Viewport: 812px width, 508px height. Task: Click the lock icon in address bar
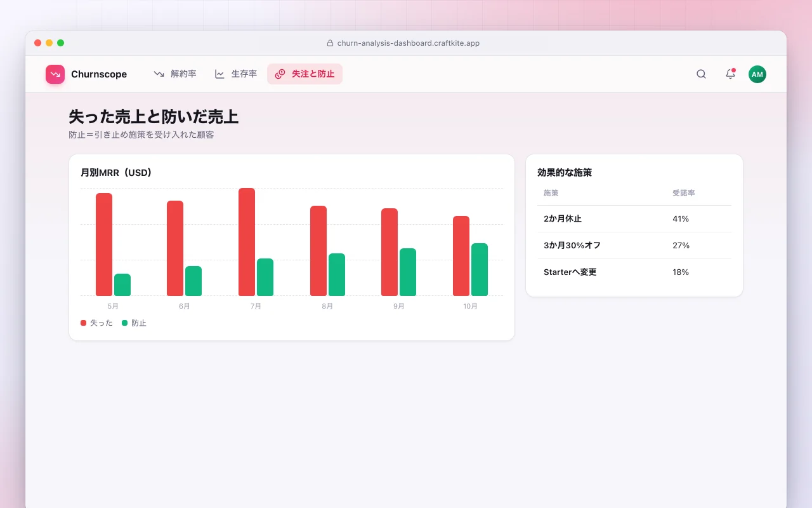tap(330, 43)
